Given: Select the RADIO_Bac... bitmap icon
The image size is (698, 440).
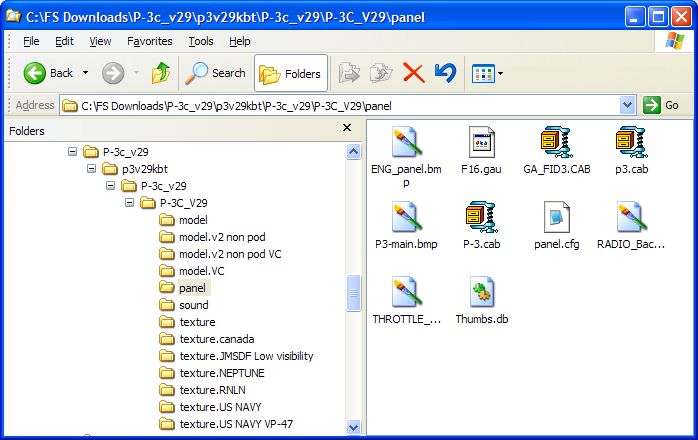Looking at the screenshot, I should (x=631, y=217).
